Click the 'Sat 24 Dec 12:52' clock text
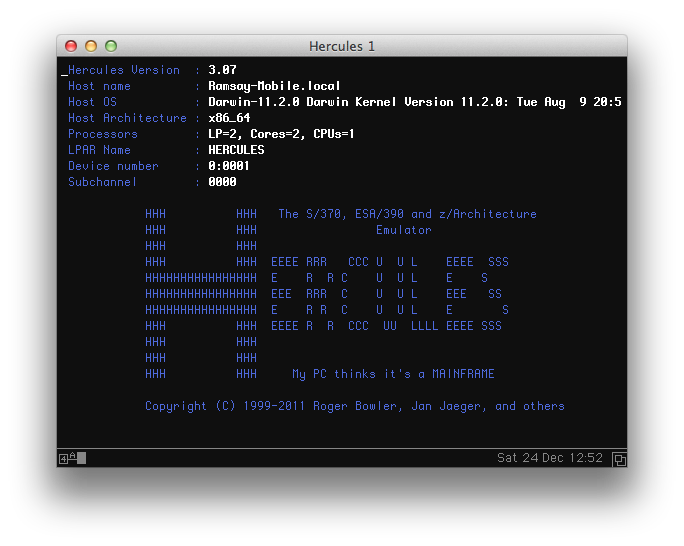 [550, 458]
